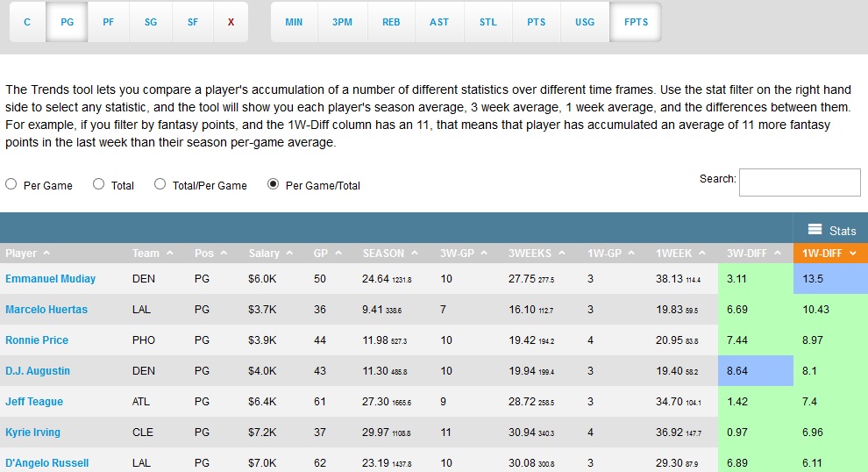Filter positions by SF
The image size is (868, 472).
(x=193, y=22)
